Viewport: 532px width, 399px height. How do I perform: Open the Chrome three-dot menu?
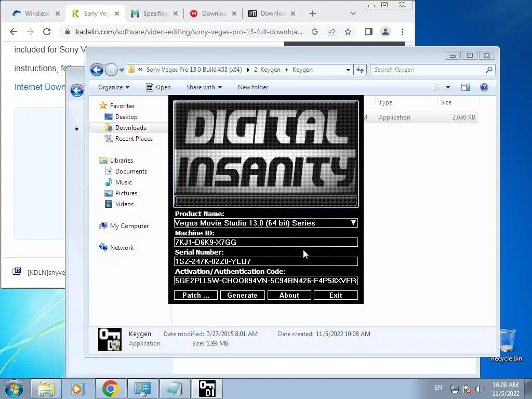point(403,32)
